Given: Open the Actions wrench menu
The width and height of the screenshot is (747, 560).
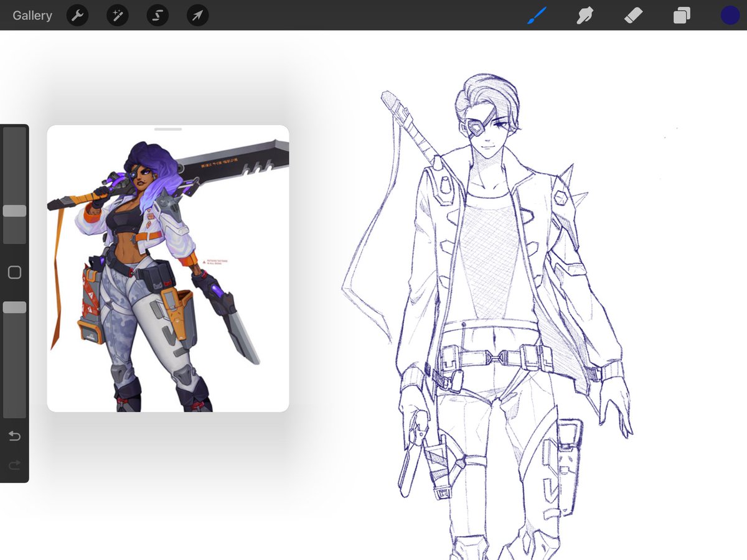Looking at the screenshot, I should coord(77,16).
